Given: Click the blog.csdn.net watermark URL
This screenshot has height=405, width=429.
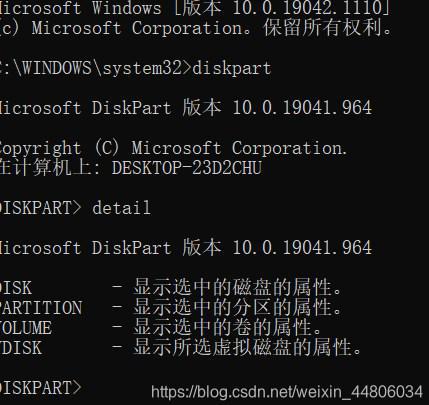Looking at the screenshot, I should coord(287,392).
